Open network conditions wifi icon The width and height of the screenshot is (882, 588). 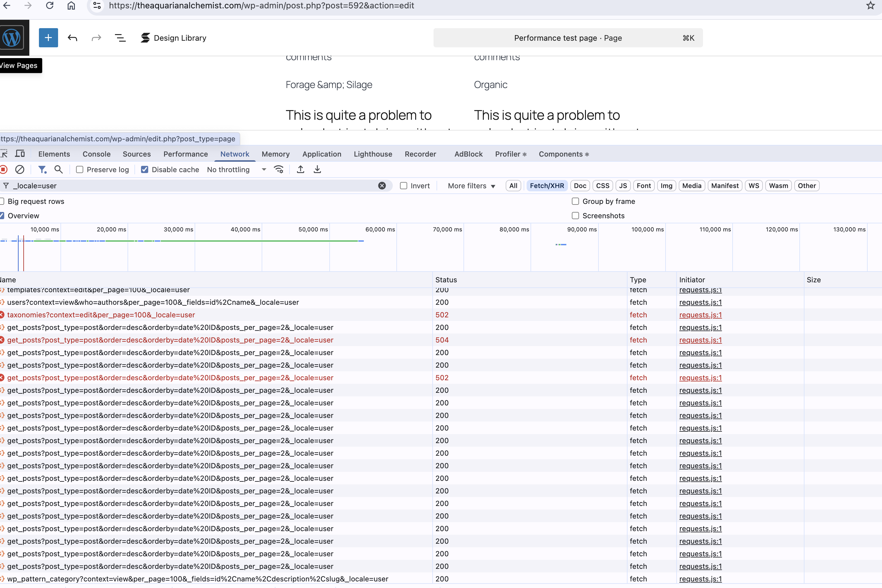279,169
